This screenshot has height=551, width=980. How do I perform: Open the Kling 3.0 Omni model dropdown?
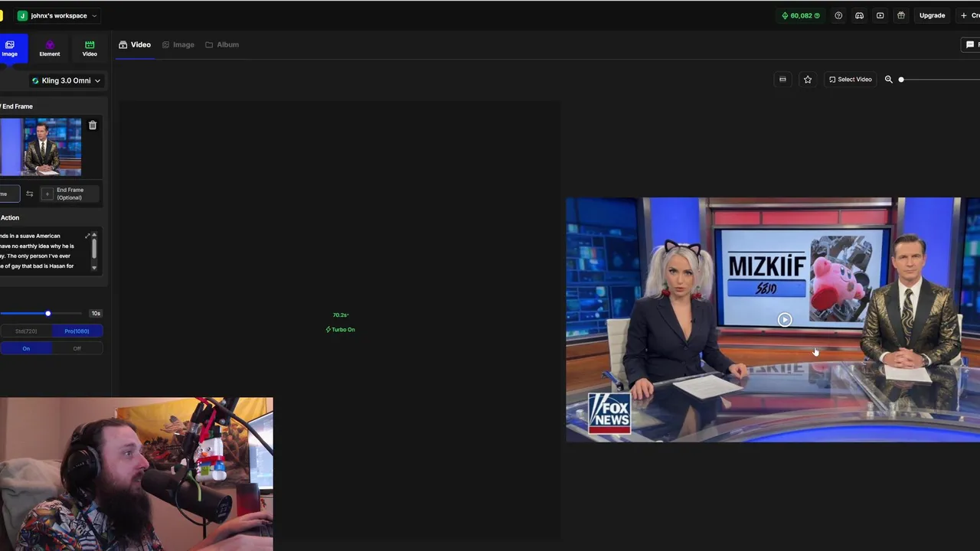click(66, 80)
